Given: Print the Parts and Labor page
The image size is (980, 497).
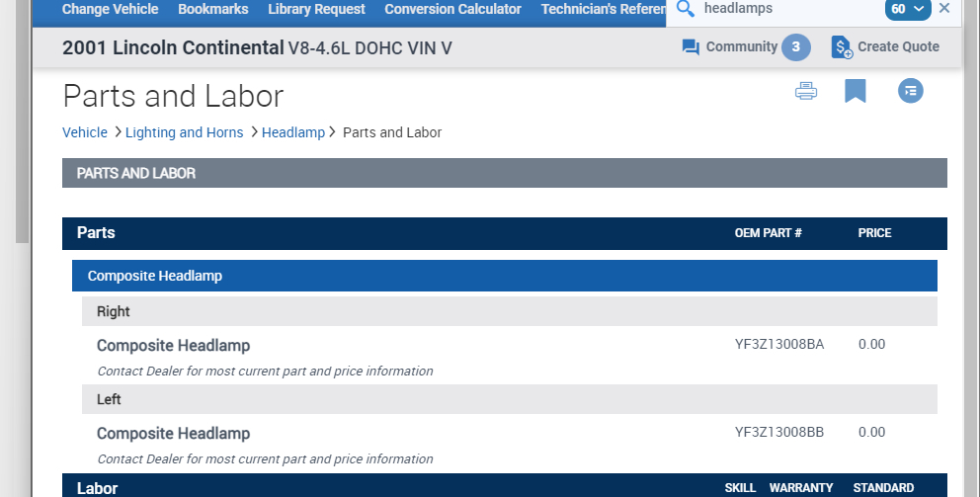Looking at the screenshot, I should (806, 92).
